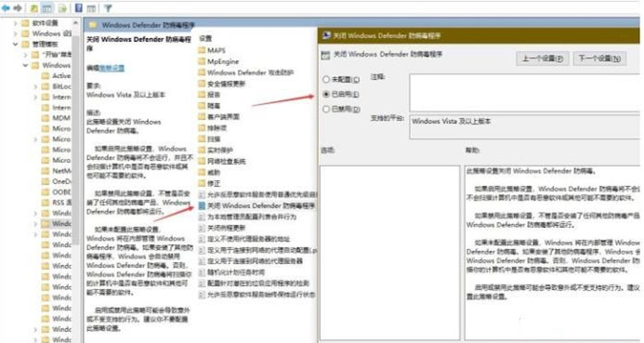Click the 安全情报更新 folder icon
This screenshot has height=343, width=644.
point(202,84)
